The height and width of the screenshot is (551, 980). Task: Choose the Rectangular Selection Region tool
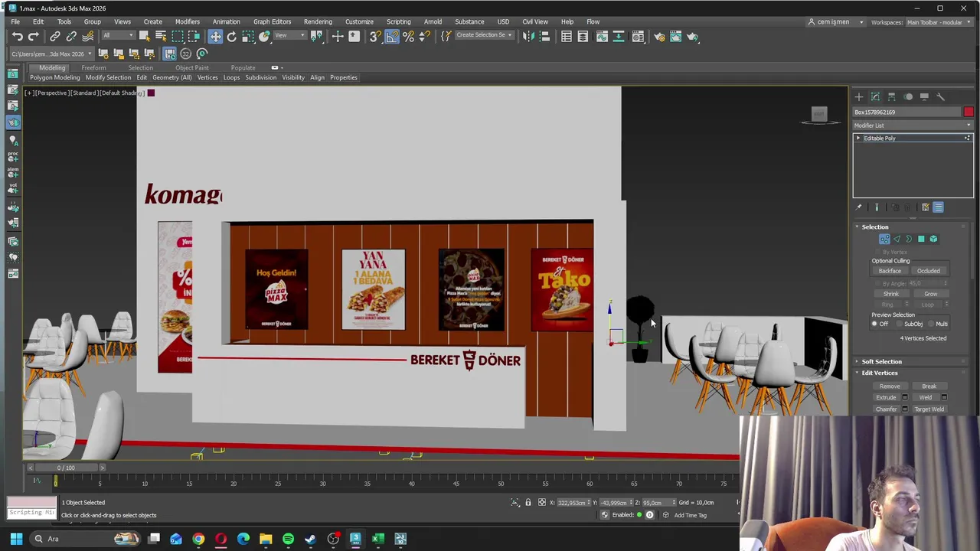(x=178, y=37)
